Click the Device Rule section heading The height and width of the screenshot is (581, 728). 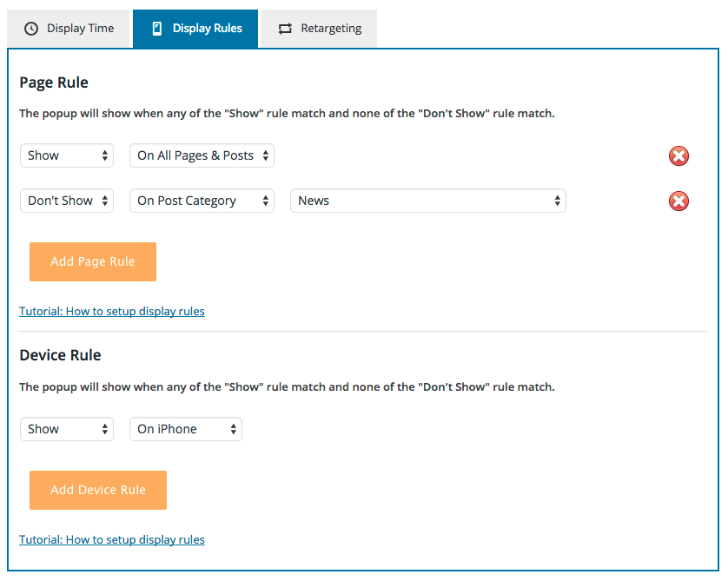pos(60,355)
